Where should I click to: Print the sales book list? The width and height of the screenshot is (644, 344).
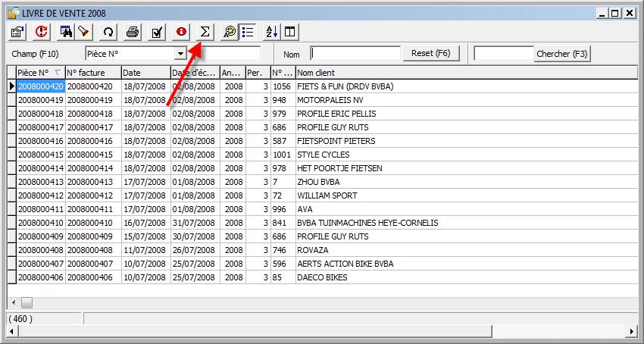pos(133,32)
